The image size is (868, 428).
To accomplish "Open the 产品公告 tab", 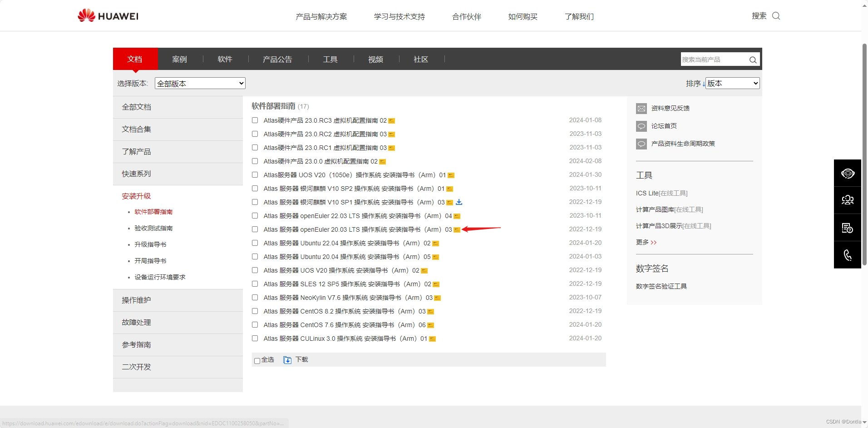I will (x=277, y=59).
